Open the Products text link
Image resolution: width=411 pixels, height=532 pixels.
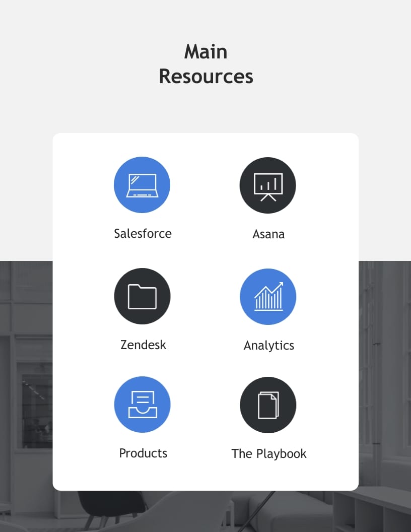point(143,453)
